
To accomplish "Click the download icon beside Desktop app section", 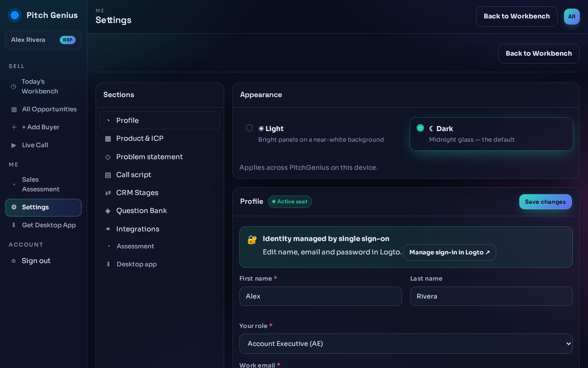I will click(x=108, y=264).
